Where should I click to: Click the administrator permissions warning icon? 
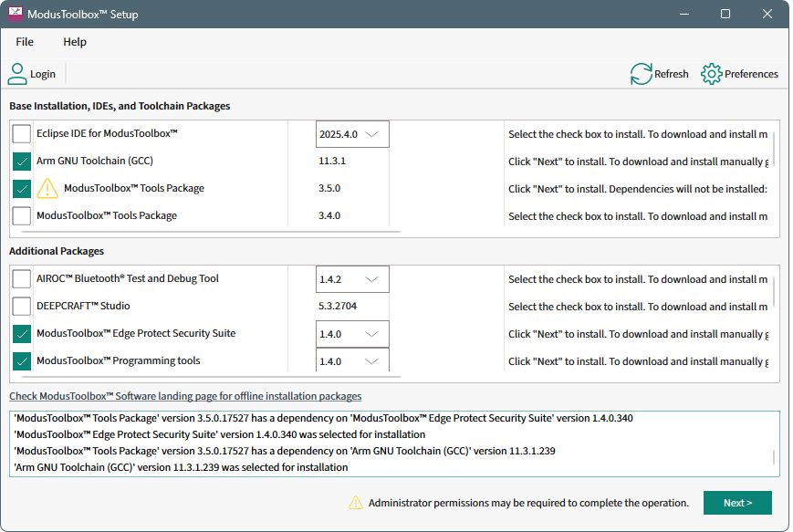pos(355,503)
